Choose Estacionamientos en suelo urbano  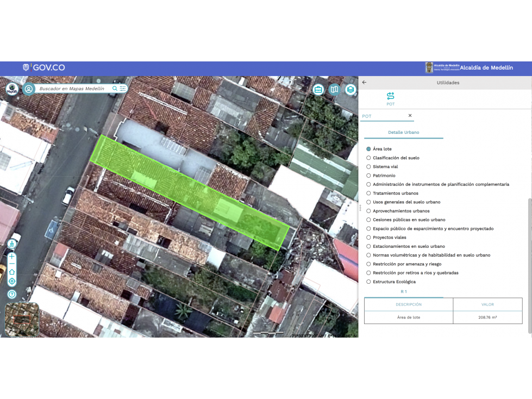368,246
